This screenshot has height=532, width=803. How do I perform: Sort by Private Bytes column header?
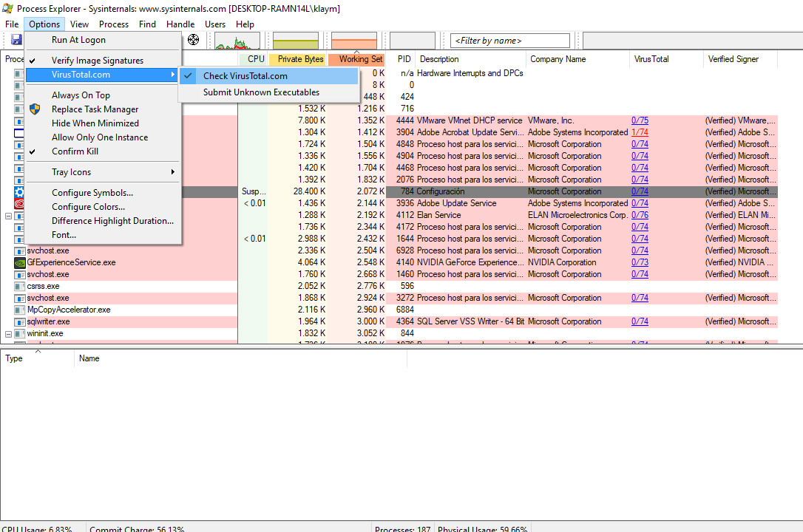pos(297,59)
